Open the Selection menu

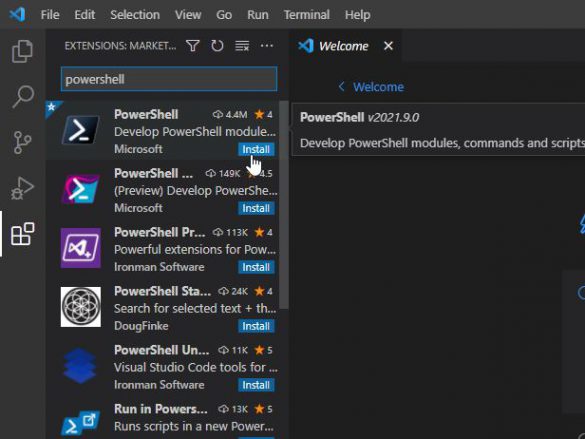tap(135, 15)
